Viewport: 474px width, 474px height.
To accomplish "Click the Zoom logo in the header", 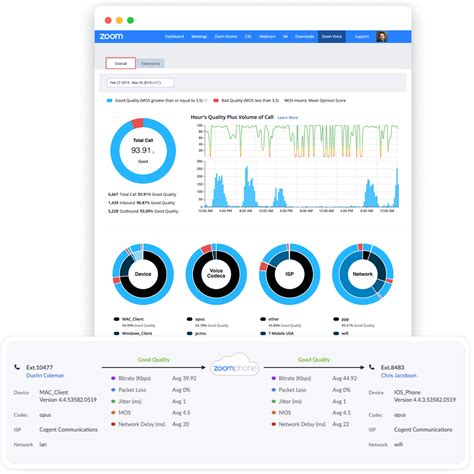I will click(x=111, y=36).
